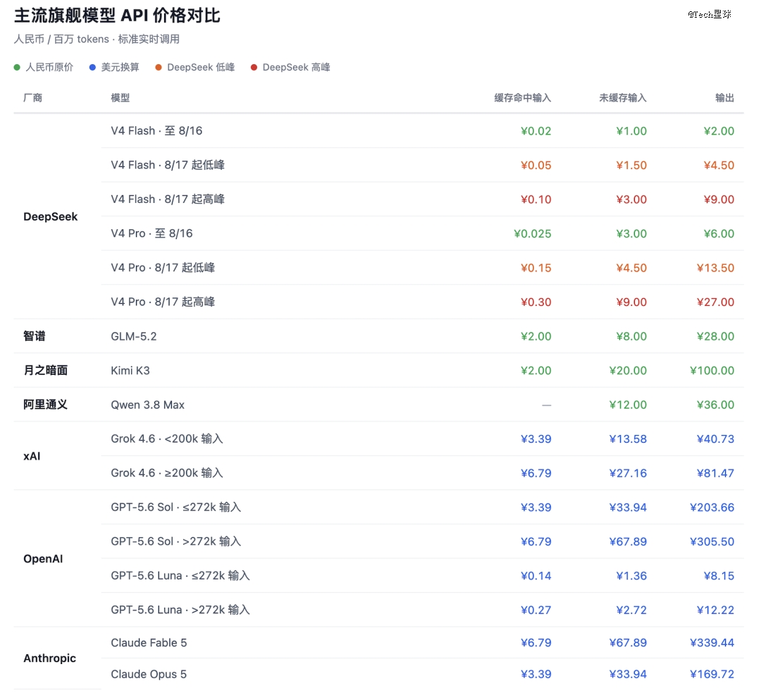Image resolution: width=761 pixels, height=700 pixels.
Task: Select the V4 Flash 至 8/16 row
Action: click(422, 131)
